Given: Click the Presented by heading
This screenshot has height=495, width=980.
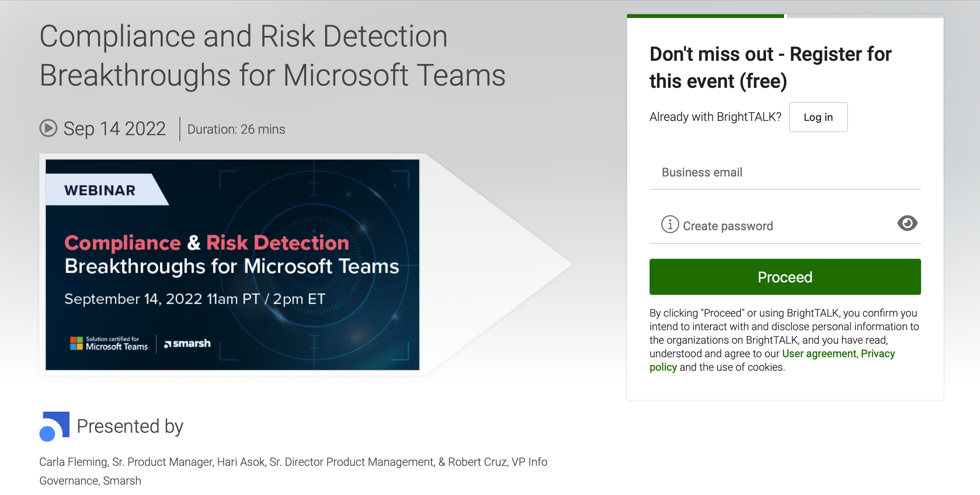Looking at the screenshot, I should 130,426.
